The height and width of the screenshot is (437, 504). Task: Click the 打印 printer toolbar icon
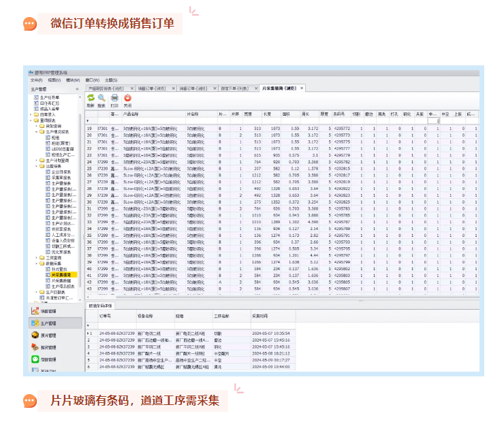tap(114, 99)
